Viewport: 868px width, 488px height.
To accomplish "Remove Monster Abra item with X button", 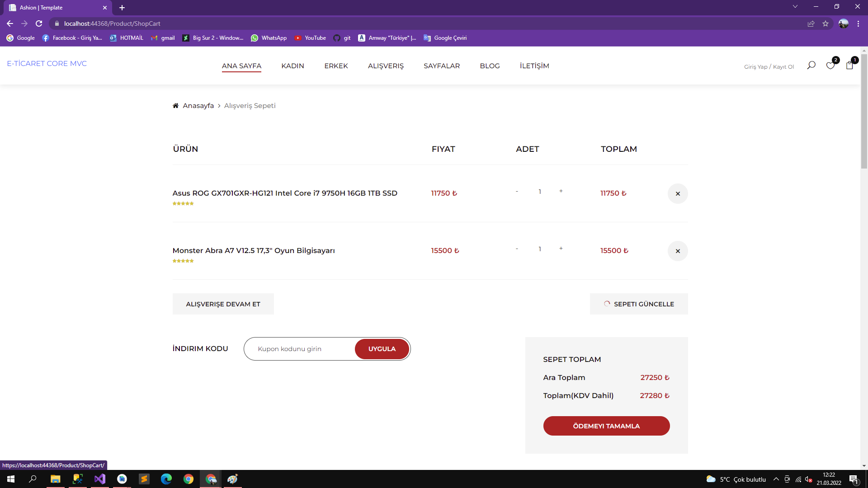I will (678, 251).
